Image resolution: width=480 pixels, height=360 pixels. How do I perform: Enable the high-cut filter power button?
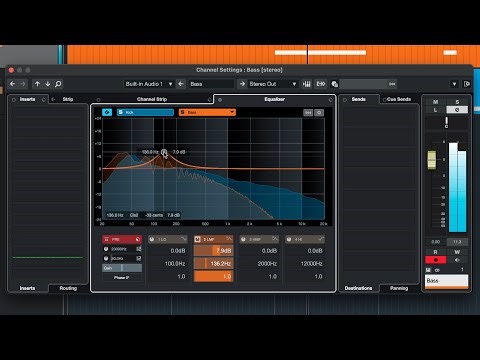[x=106, y=249]
